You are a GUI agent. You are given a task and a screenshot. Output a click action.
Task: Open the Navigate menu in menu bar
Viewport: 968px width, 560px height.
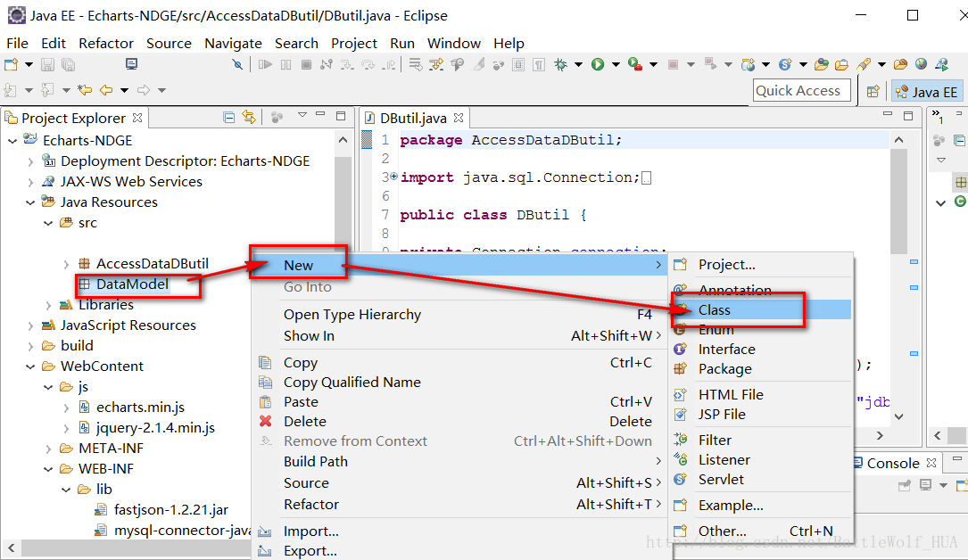[234, 43]
